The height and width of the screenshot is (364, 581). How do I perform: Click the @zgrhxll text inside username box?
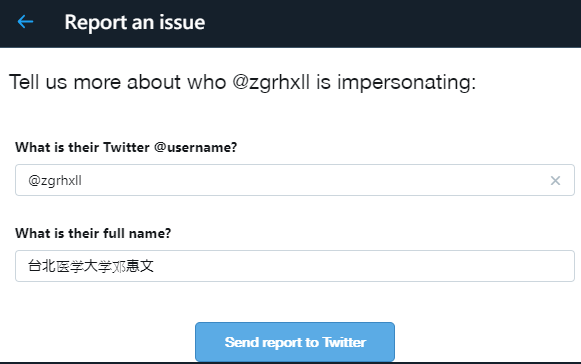pos(55,181)
